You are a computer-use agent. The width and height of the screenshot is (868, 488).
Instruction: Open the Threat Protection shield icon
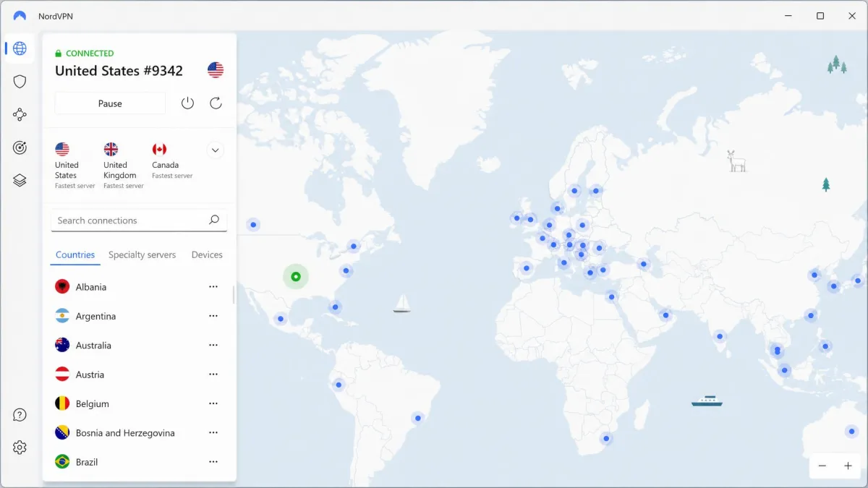(20, 82)
